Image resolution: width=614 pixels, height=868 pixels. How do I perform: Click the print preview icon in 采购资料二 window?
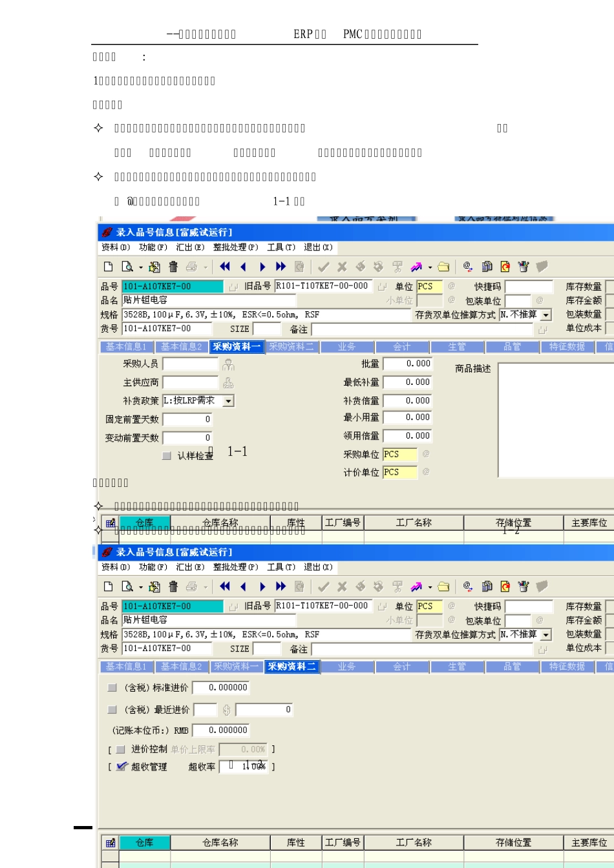[x=127, y=586]
